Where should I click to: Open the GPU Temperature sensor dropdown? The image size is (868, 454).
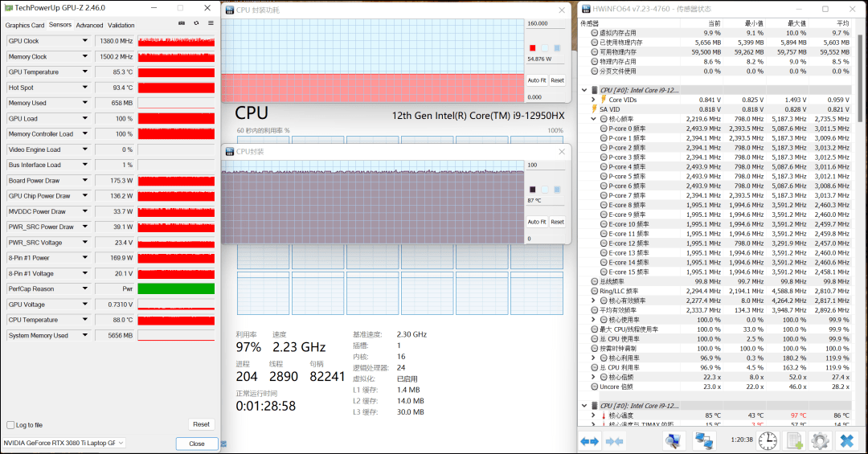84,72
